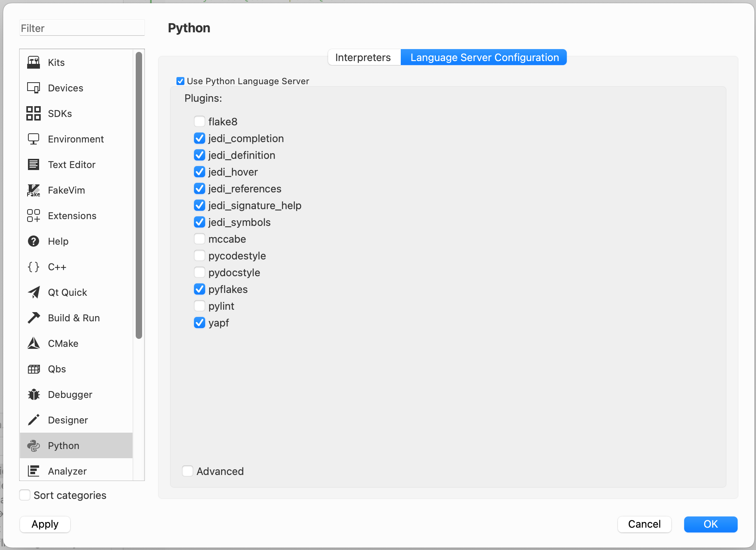The width and height of the screenshot is (756, 550).
Task: Click the Apply button
Action: (x=45, y=524)
